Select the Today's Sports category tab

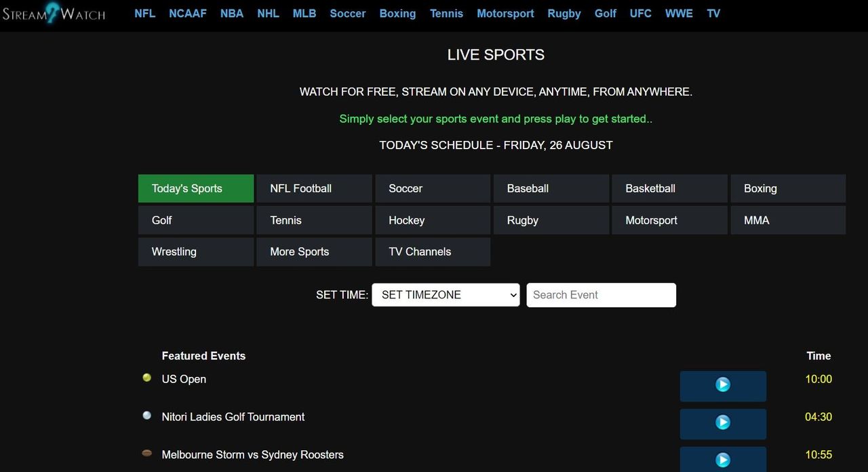pos(196,189)
